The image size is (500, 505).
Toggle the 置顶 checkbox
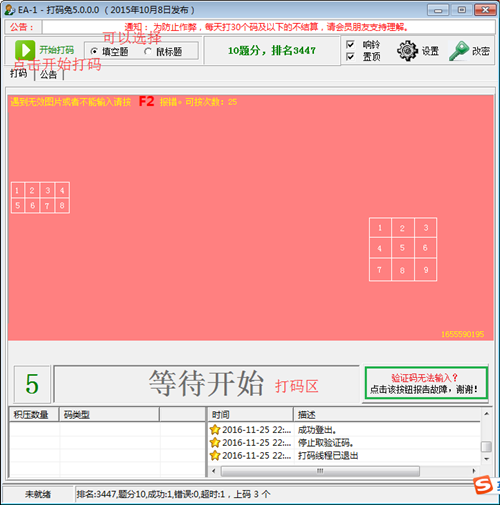tap(350, 57)
